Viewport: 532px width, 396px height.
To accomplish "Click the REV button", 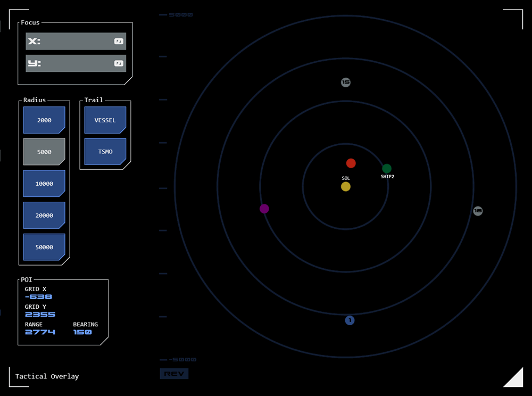I will point(174,374).
